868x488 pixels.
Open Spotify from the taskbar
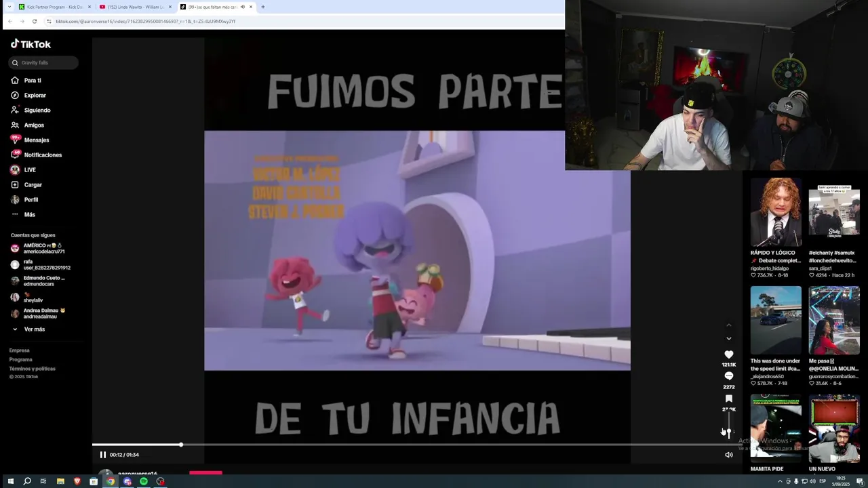click(144, 481)
